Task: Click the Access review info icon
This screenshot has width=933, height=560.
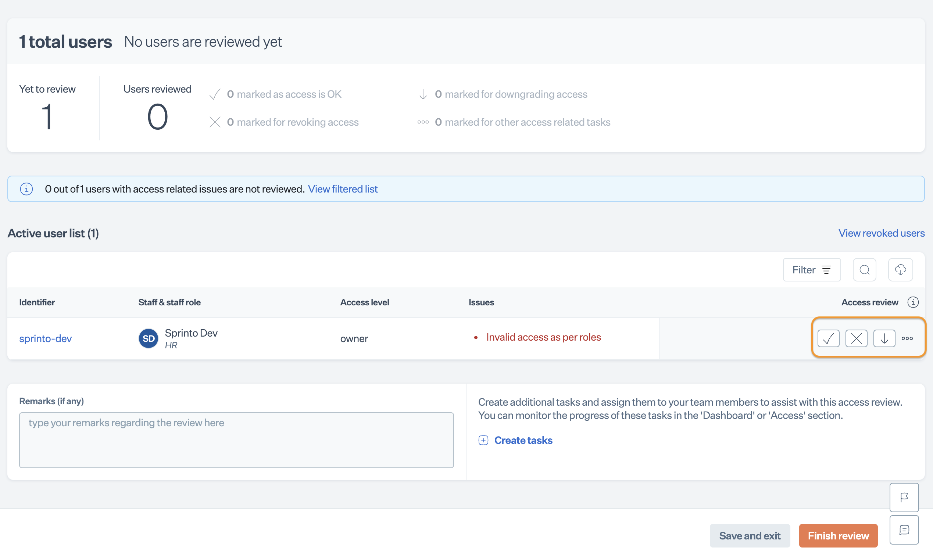Action: [913, 302]
